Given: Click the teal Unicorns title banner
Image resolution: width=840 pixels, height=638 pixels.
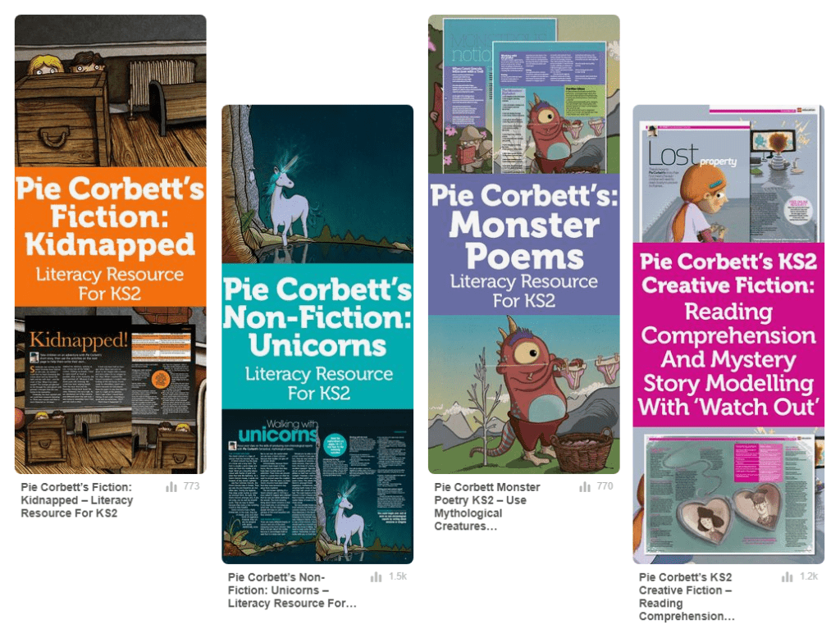Looking at the screenshot, I should coord(317,336).
